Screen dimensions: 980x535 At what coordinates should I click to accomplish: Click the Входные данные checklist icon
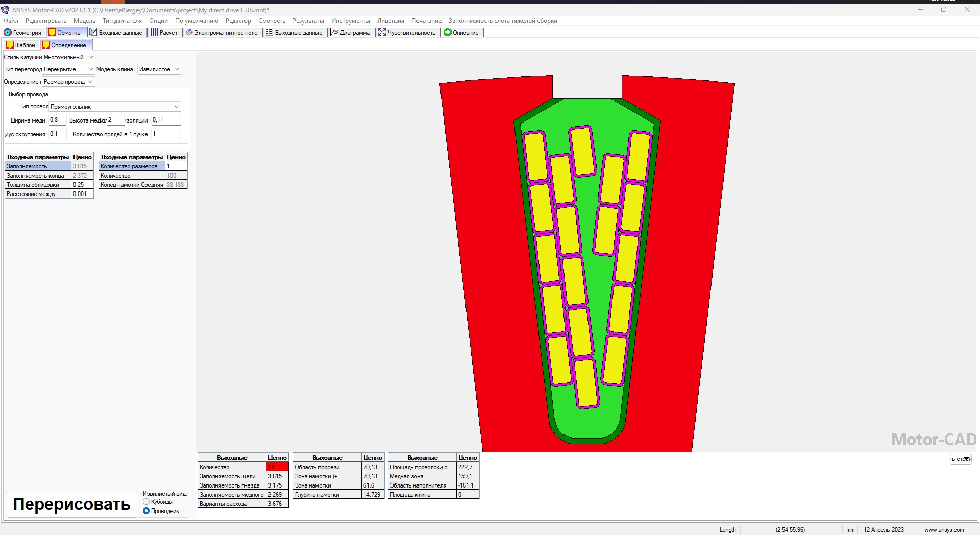[x=93, y=33]
